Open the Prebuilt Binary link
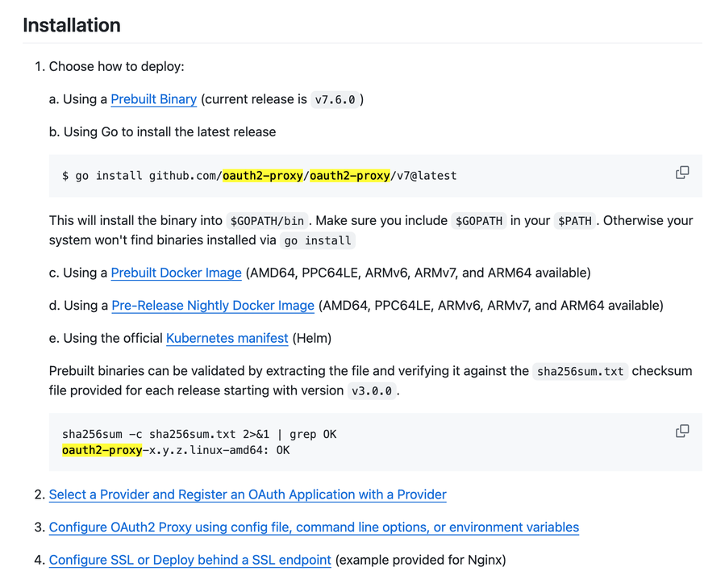The width and height of the screenshot is (725, 588). click(x=153, y=99)
